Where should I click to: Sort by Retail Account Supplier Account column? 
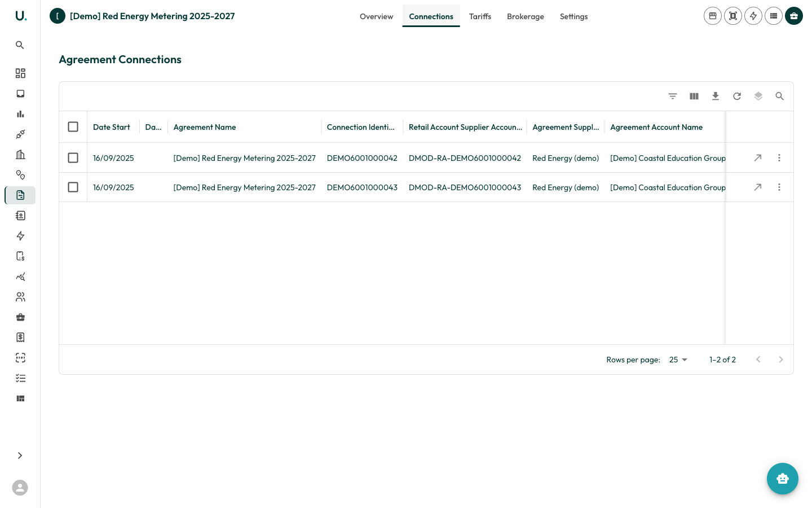click(465, 127)
